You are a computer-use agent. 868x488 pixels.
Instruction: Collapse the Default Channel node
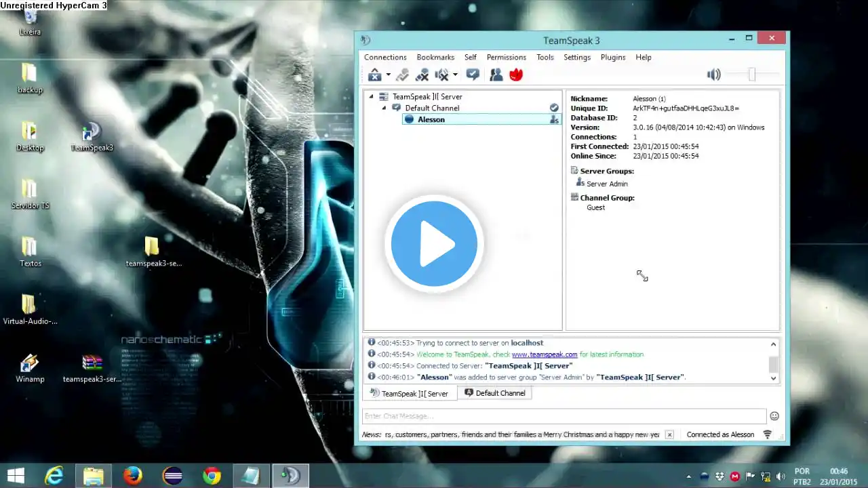pos(384,108)
